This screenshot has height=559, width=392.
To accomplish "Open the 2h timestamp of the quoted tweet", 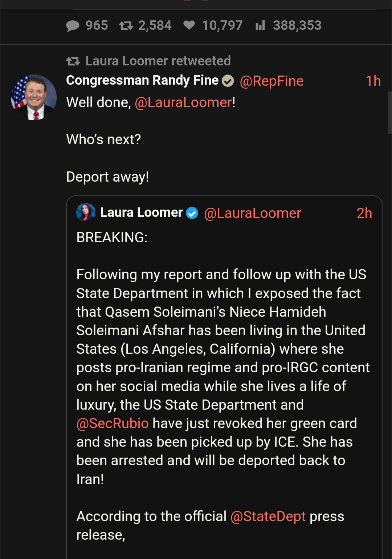I will point(364,213).
